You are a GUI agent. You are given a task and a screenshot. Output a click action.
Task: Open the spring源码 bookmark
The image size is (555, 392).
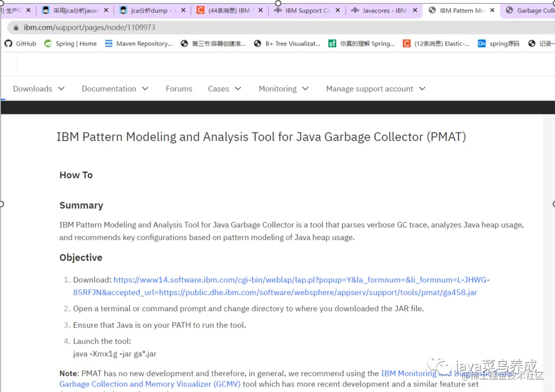click(498, 44)
